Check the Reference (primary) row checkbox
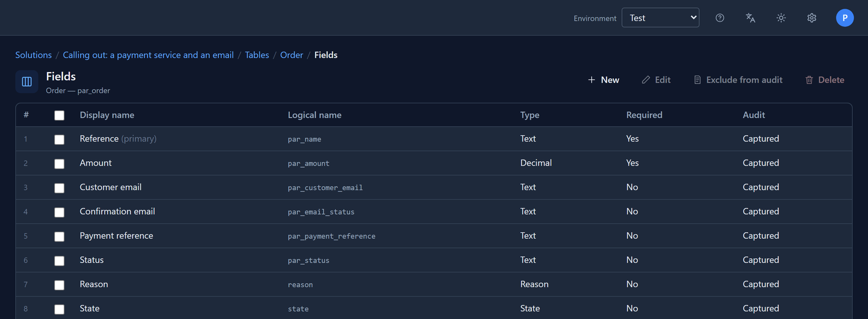The height and width of the screenshot is (319, 868). point(59,139)
